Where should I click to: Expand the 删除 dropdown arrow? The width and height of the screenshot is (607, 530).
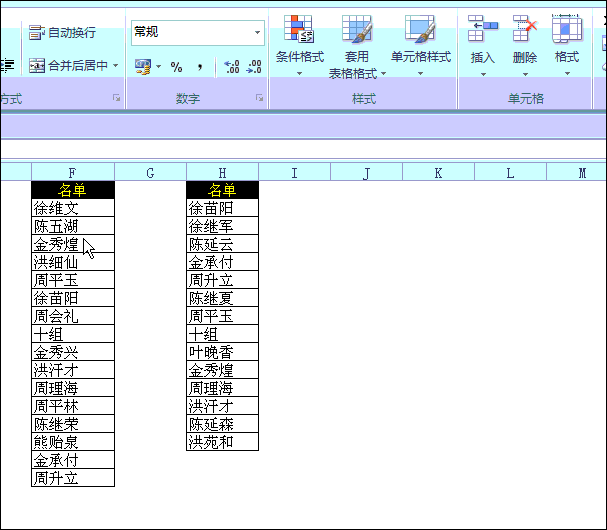tap(525, 74)
